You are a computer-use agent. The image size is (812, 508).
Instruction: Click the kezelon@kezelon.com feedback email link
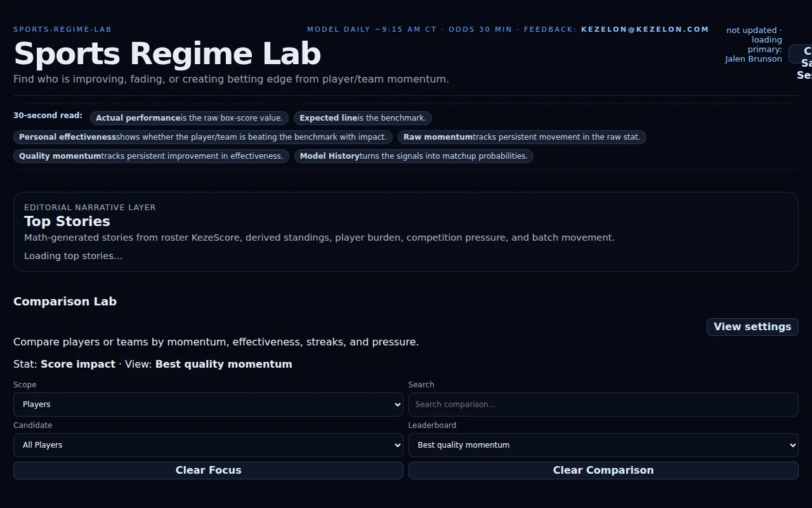click(645, 29)
